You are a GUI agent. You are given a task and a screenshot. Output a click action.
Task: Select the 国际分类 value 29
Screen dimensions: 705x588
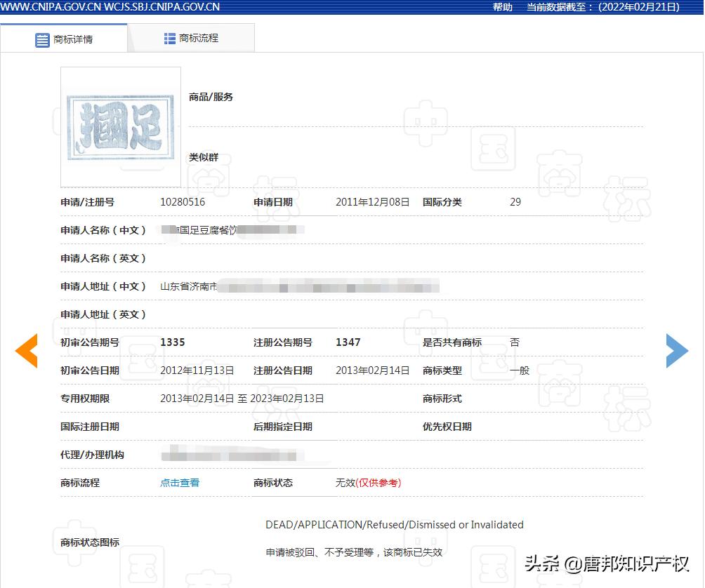tap(515, 202)
